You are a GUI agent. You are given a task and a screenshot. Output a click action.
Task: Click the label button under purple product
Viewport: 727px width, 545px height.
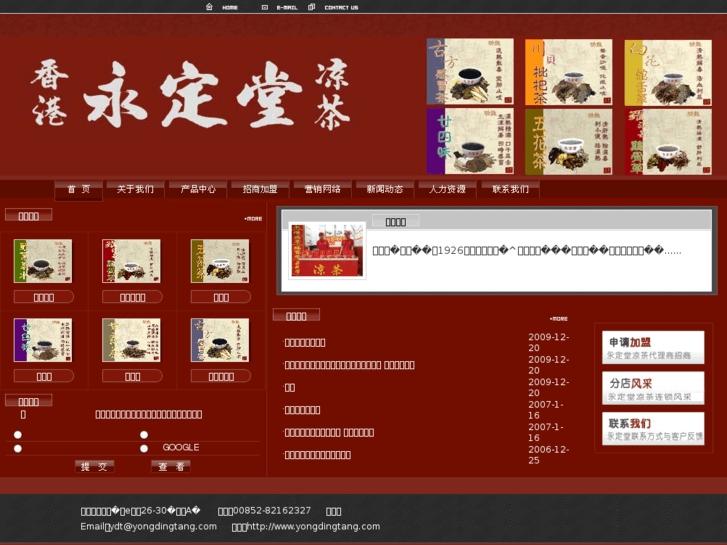(x=44, y=376)
